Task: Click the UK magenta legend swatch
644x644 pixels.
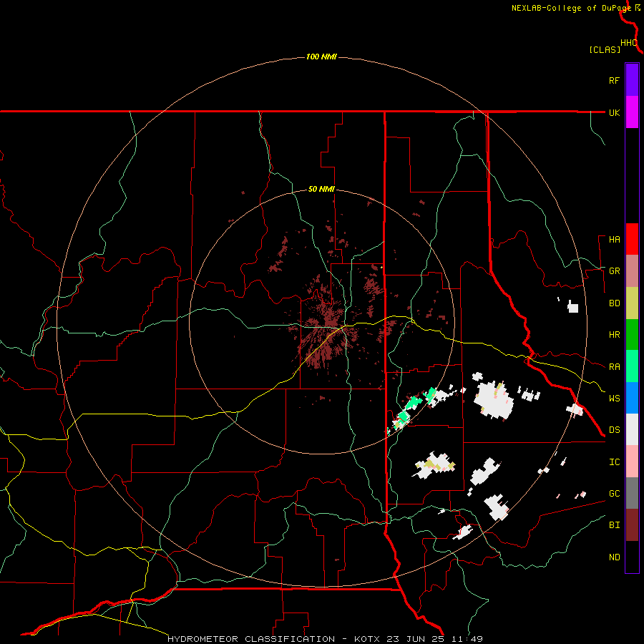Action: (x=632, y=112)
